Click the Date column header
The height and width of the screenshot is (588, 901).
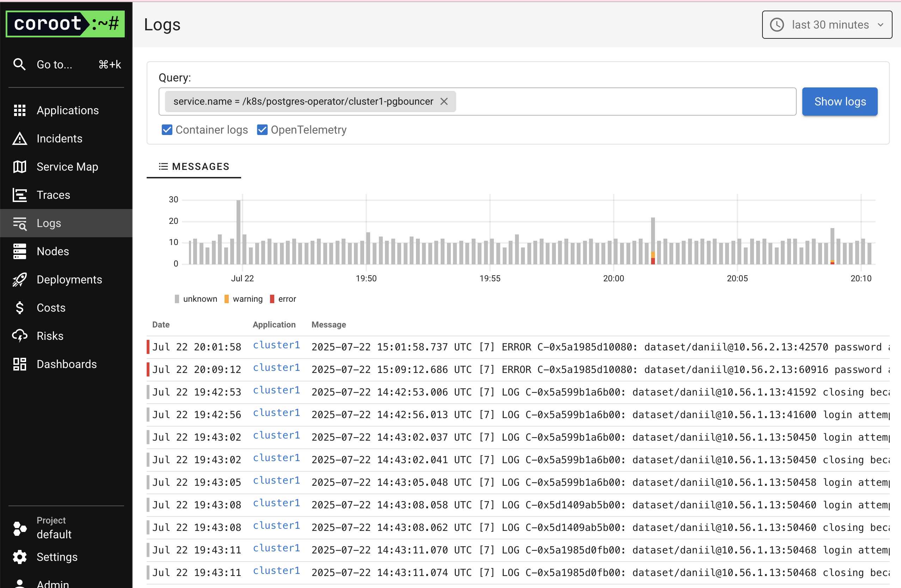161,325
